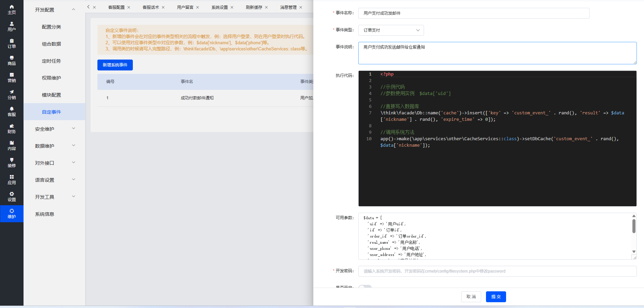Expand the 安全维护 menu section

point(54,129)
